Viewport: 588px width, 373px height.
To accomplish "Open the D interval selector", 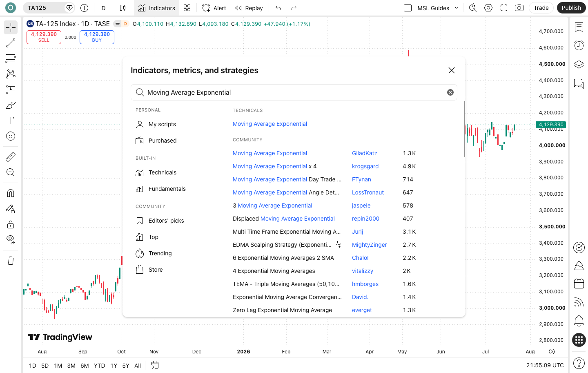I will coord(104,8).
